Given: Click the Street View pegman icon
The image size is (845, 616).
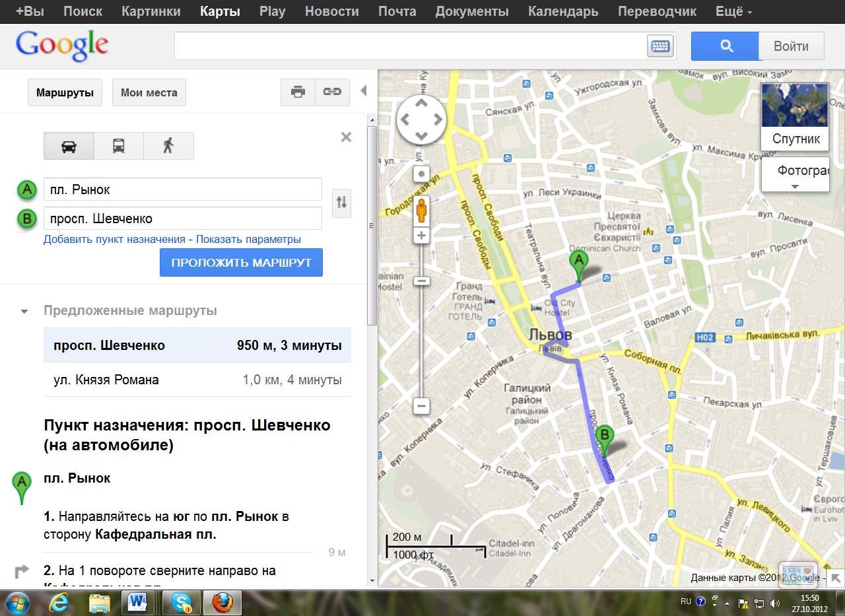Looking at the screenshot, I should pyautogui.click(x=421, y=210).
